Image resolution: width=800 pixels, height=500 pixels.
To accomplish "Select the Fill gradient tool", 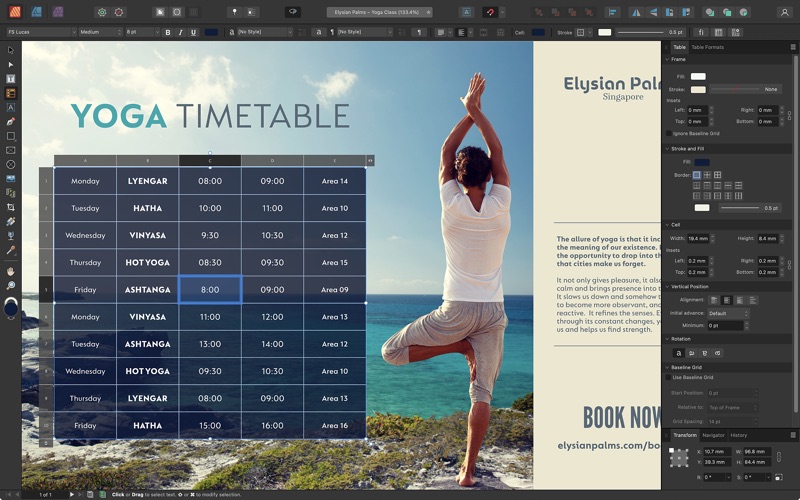I will [x=11, y=221].
